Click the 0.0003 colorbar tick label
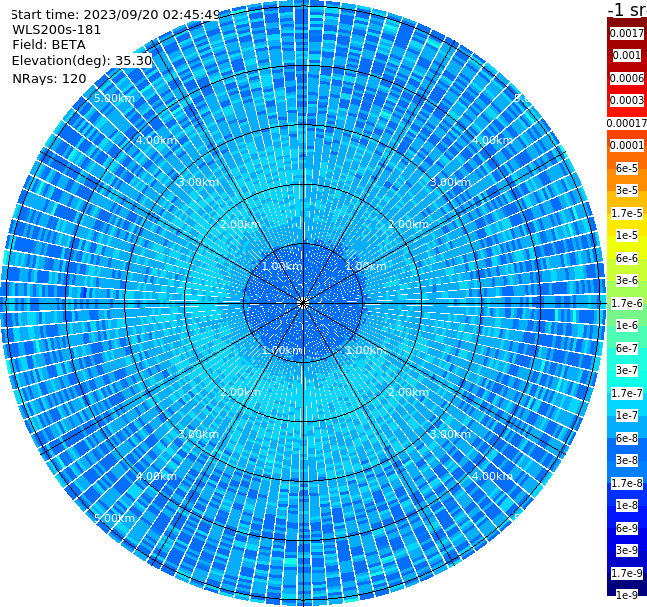647x607 pixels. (627, 100)
